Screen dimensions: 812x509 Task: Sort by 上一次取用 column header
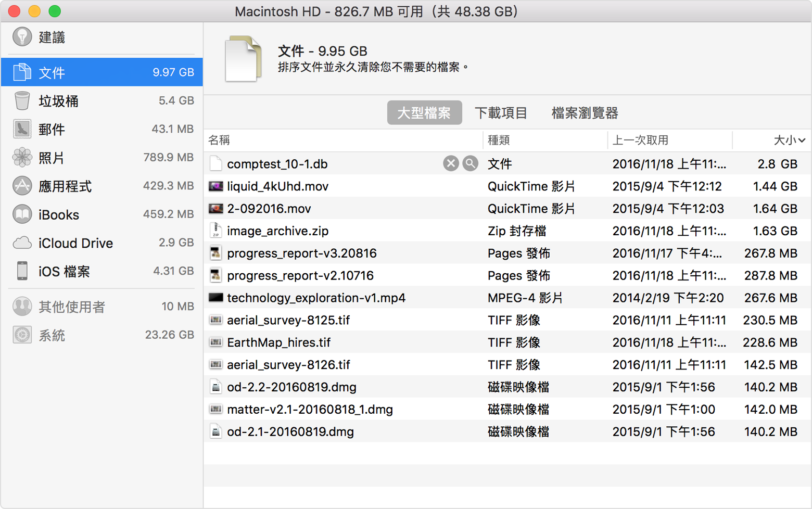[x=640, y=140]
